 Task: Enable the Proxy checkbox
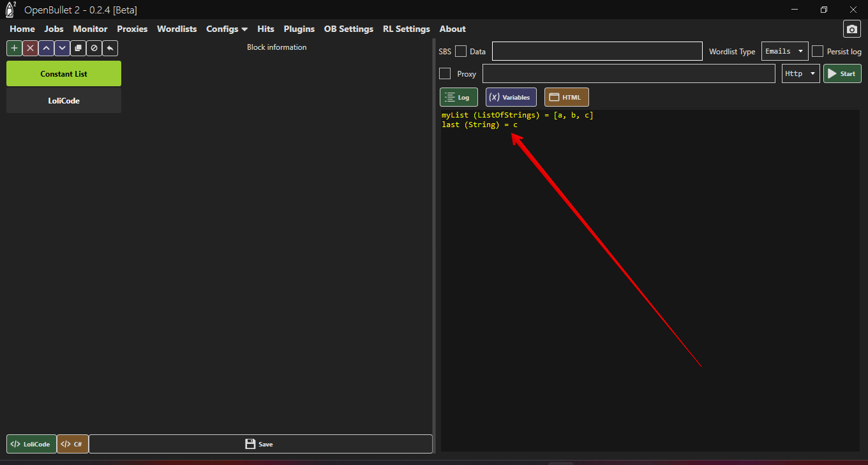445,73
